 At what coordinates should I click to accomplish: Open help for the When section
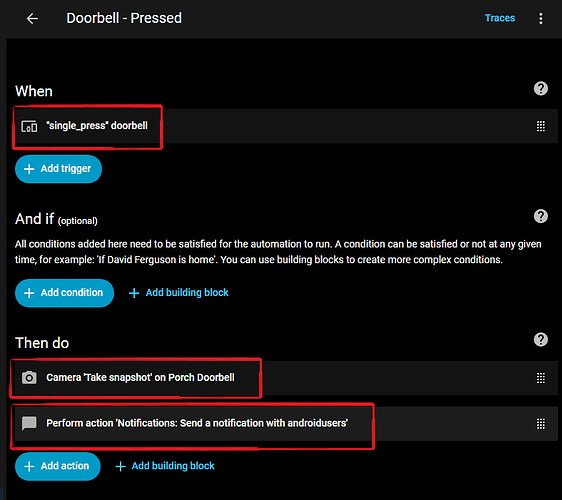pyautogui.click(x=540, y=89)
